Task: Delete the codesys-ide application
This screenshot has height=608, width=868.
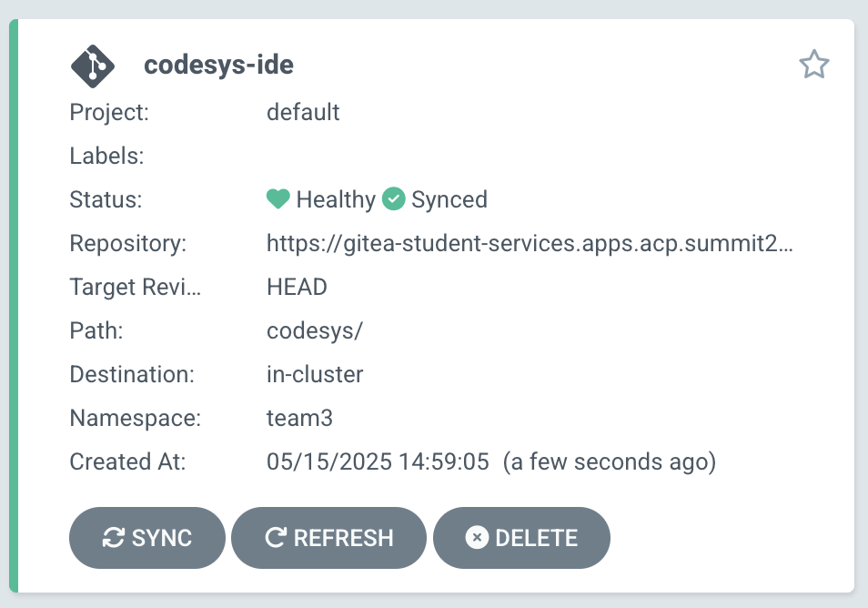Action: coord(521,538)
